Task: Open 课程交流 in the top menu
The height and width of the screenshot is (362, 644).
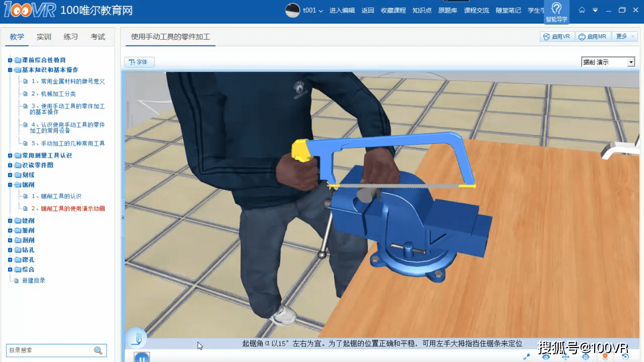Action: point(477,10)
